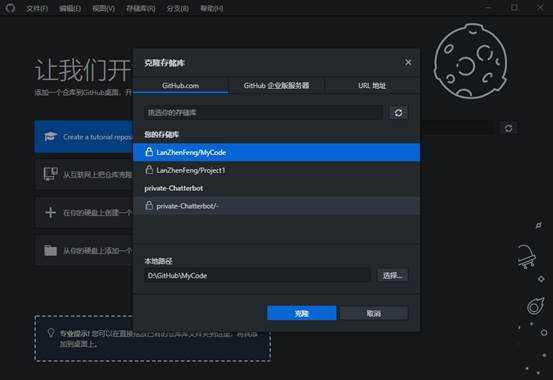
Task: Click the plus icon for new repository
Action: click(50, 212)
